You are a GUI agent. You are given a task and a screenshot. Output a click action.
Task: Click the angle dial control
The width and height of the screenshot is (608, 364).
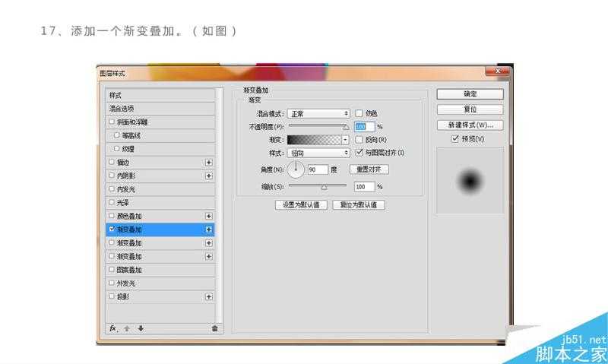[296, 168]
